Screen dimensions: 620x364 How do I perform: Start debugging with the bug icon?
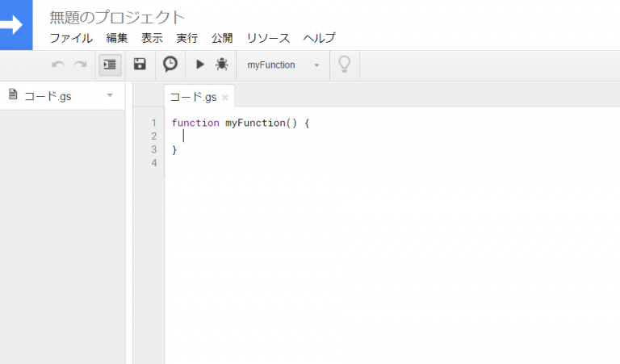pos(222,64)
